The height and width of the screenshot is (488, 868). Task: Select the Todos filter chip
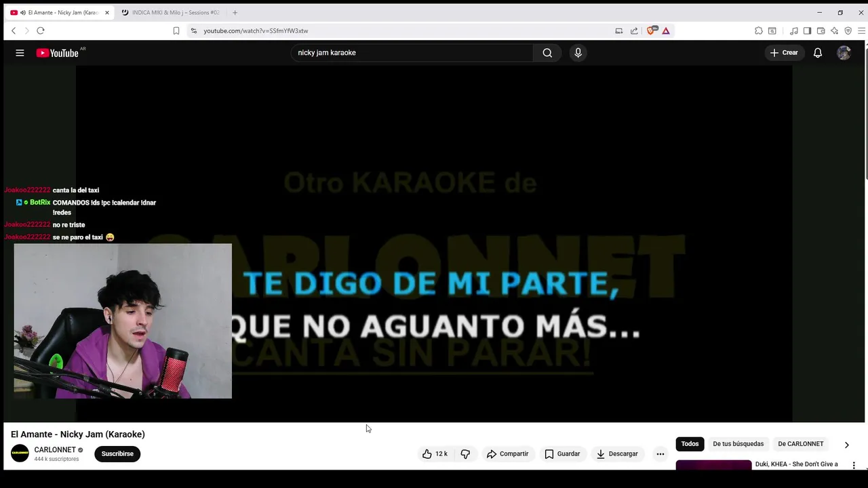click(x=690, y=444)
